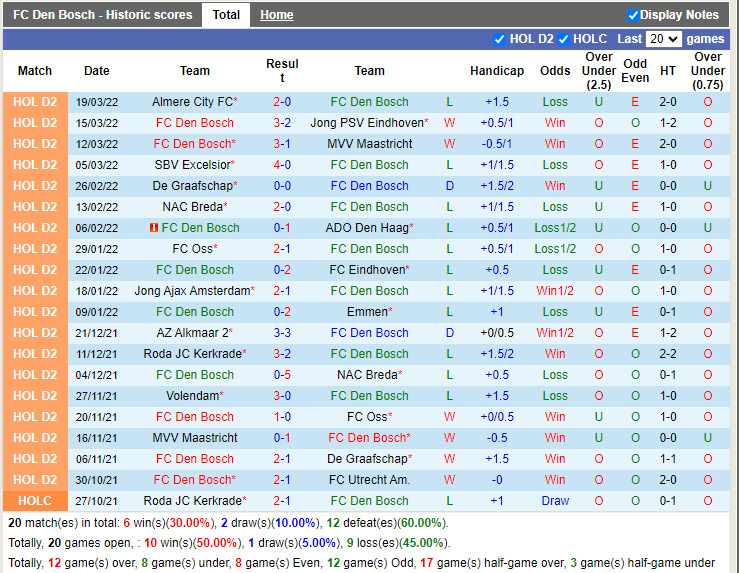Switch to the Home tab
The height and width of the screenshot is (573, 739).
pos(276,15)
